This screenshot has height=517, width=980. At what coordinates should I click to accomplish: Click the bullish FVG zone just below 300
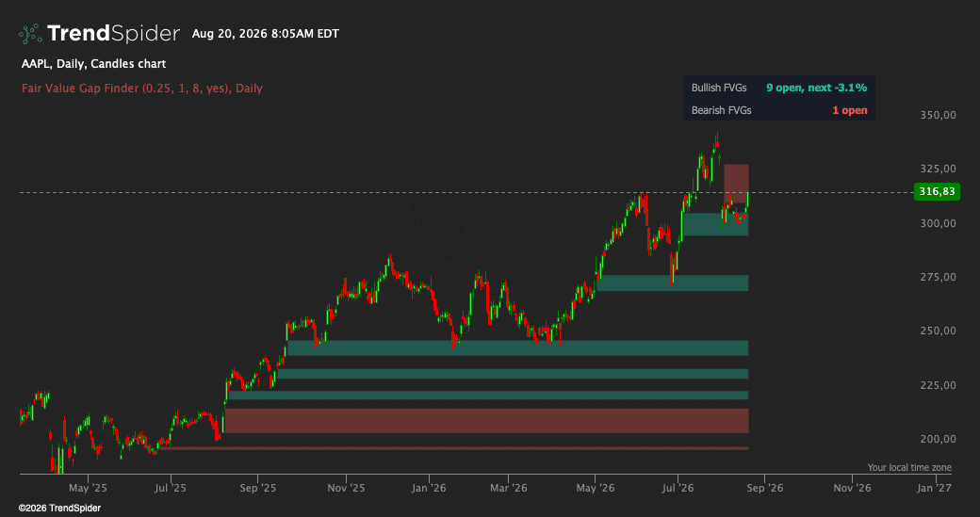point(715,224)
